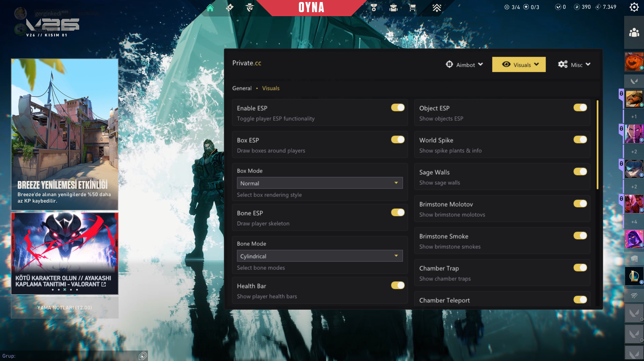The height and width of the screenshot is (361, 644).
Task: Open the Visuals dropdown menu
Action: [x=519, y=64]
